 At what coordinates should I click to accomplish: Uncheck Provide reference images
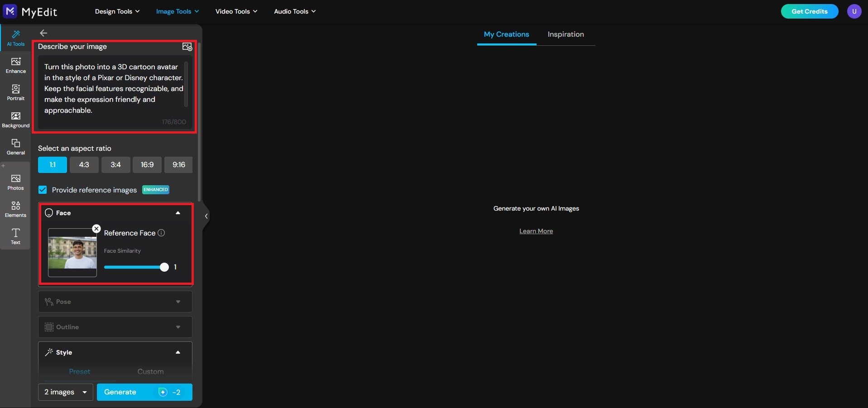43,190
